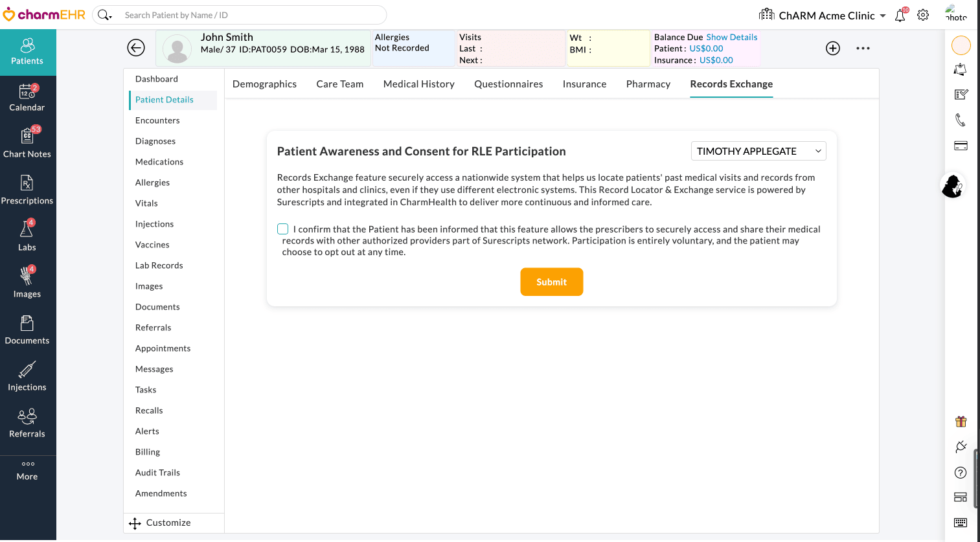Switch to the Medical History tab
Viewport: 980px width, 542px height.
pyautogui.click(x=418, y=84)
